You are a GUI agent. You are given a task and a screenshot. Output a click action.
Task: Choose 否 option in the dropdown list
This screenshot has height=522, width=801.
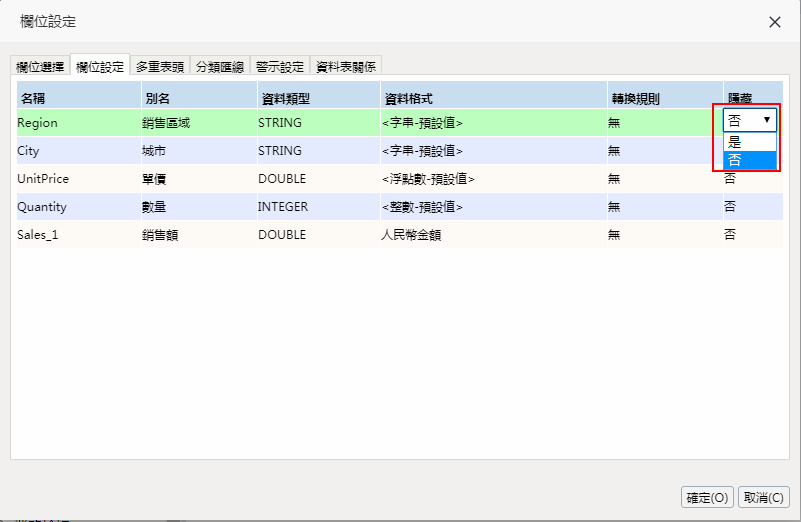pyautogui.click(x=749, y=159)
